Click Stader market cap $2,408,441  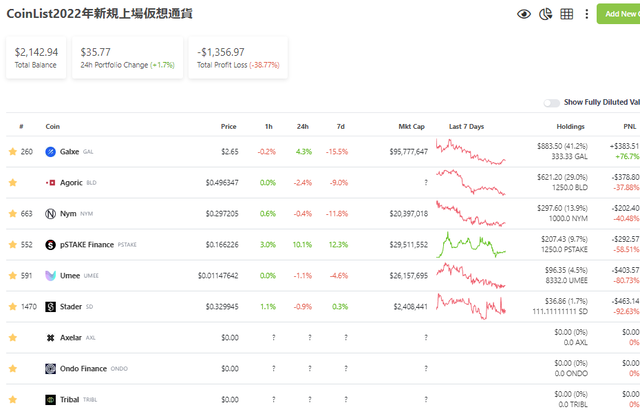tap(411, 307)
